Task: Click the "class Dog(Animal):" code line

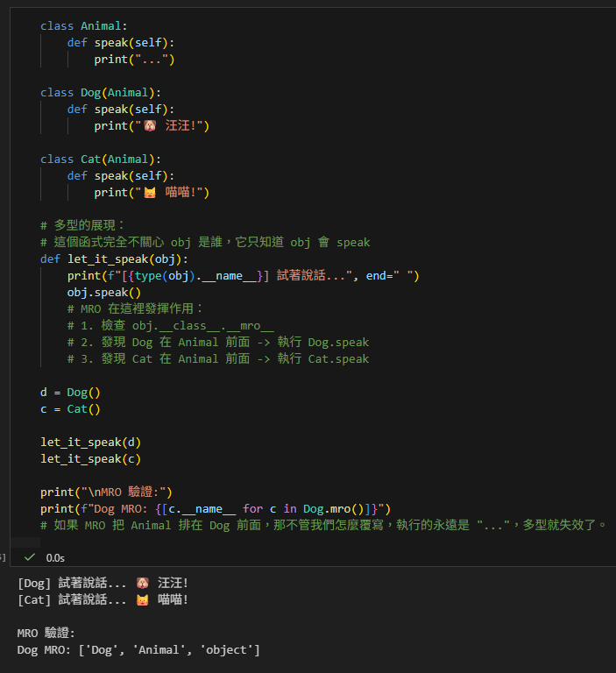Action: 101,93
